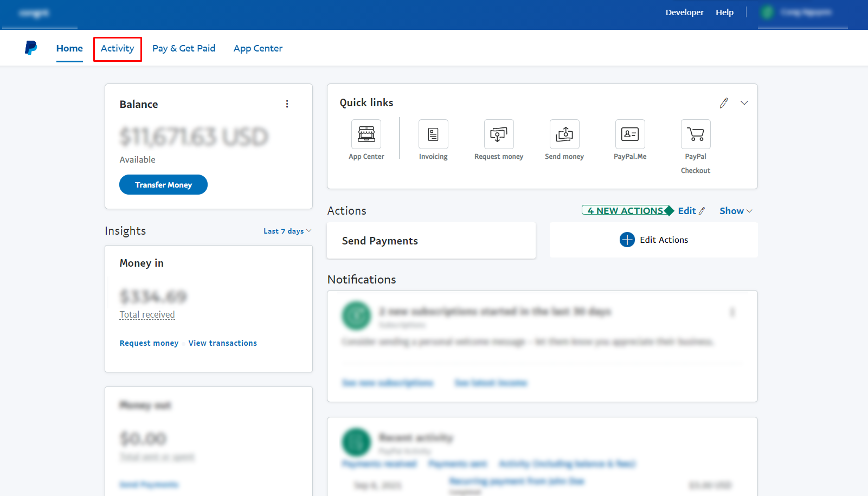
Task: Expand the Show actions dropdown
Action: point(735,211)
